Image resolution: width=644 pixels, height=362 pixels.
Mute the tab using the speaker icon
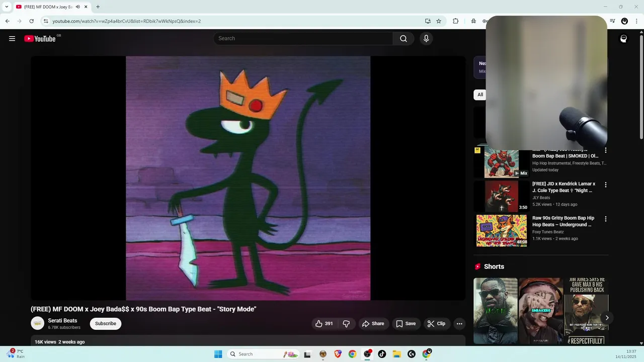(77, 7)
